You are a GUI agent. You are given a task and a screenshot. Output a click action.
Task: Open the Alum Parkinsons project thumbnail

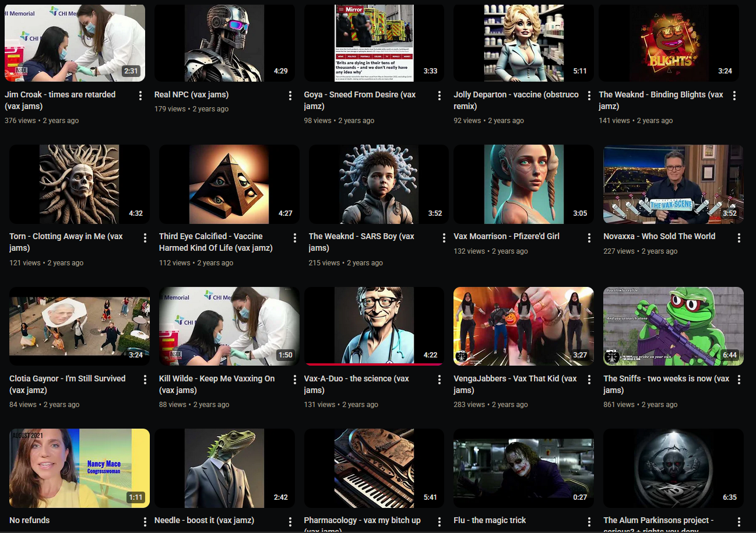click(673, 468)
